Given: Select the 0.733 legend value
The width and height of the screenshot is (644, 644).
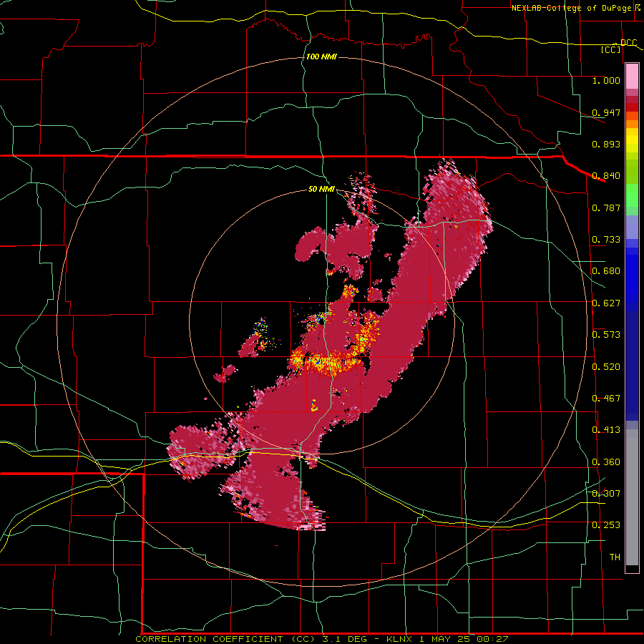Looking at the screenshot, I should pyautogui.click(x=606, y=239).
